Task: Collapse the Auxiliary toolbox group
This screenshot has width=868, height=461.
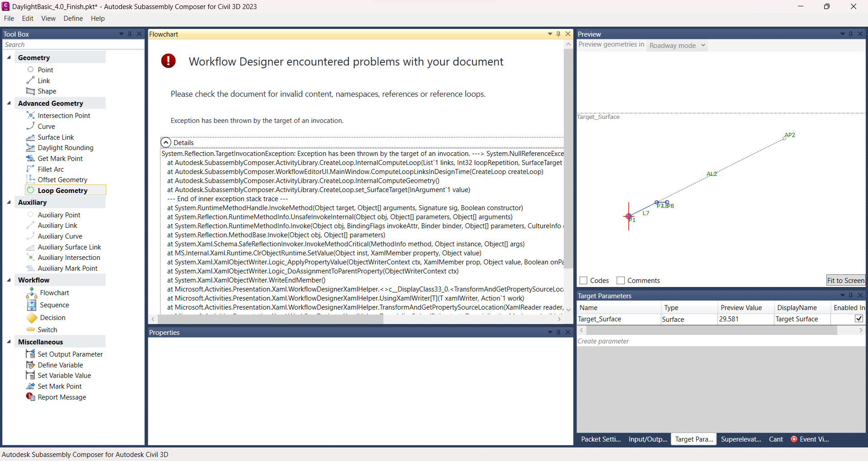Action: pyautogui.click(x=9, y=202)
